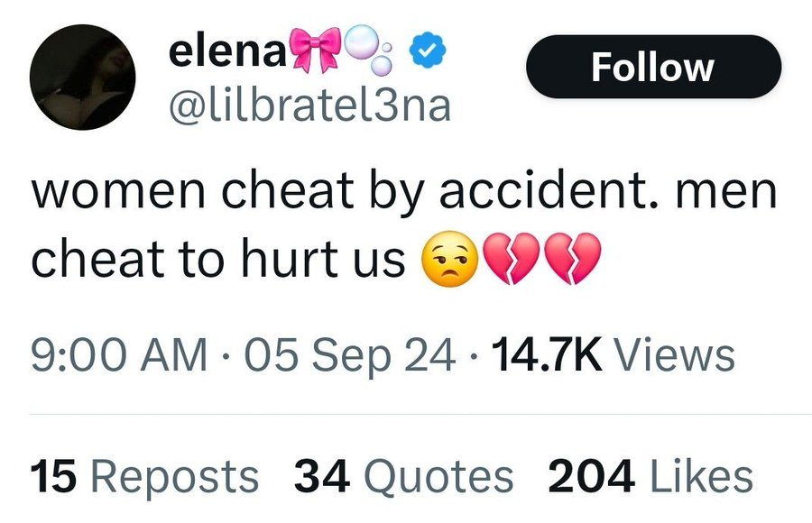Open elena's profile avatar picture
812x523 pixels.
[x=83, y=85]
